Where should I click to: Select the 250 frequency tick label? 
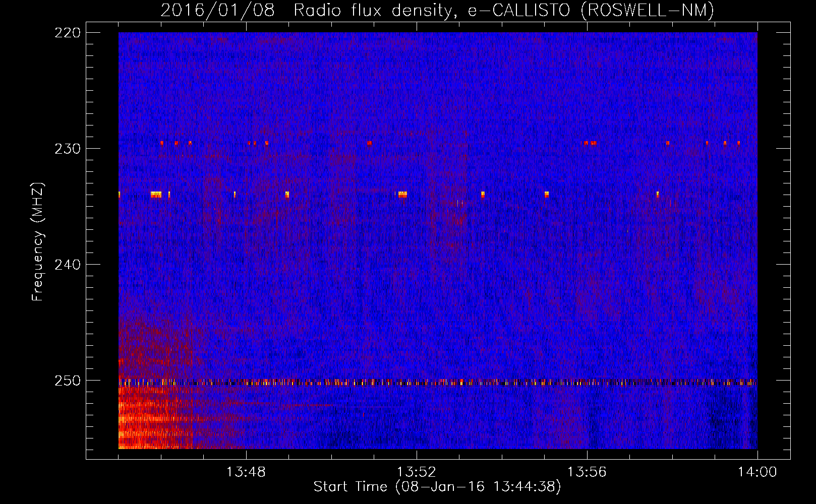[68, 381]
